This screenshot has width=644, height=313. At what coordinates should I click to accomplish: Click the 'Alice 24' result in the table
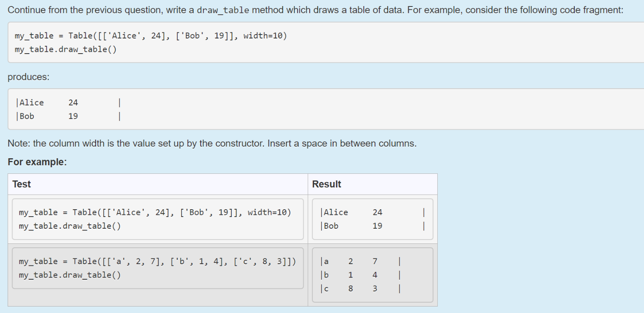pyautogui.click(x=373, y=212)
